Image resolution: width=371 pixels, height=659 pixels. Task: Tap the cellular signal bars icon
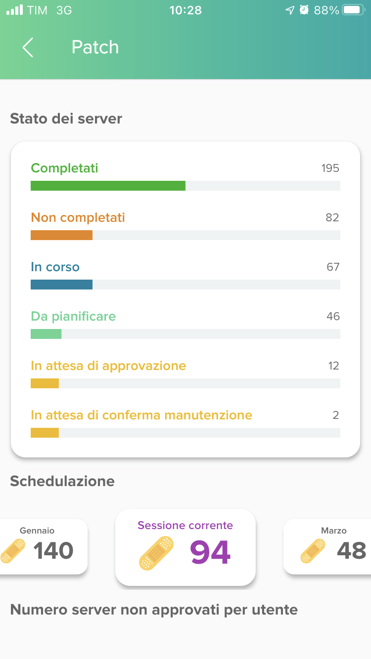pos(14,10)
